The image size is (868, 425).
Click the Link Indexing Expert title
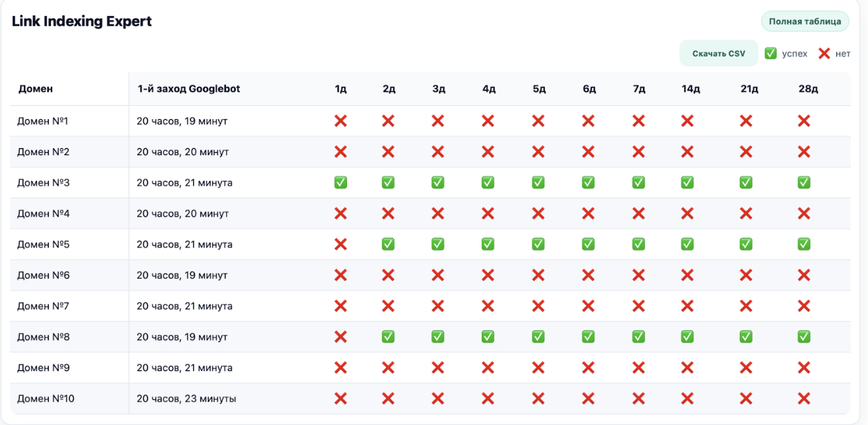(x=82, y=21)
